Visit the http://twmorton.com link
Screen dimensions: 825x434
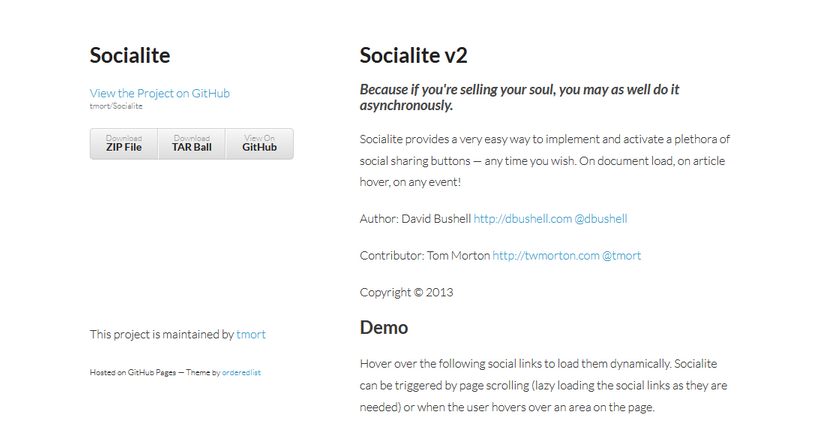pyautogui.click(x=546, y=256)
